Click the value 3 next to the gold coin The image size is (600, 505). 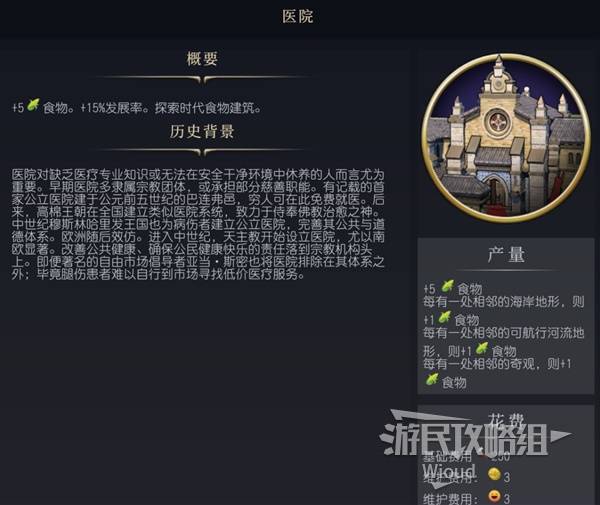click(x=507, y=477)
